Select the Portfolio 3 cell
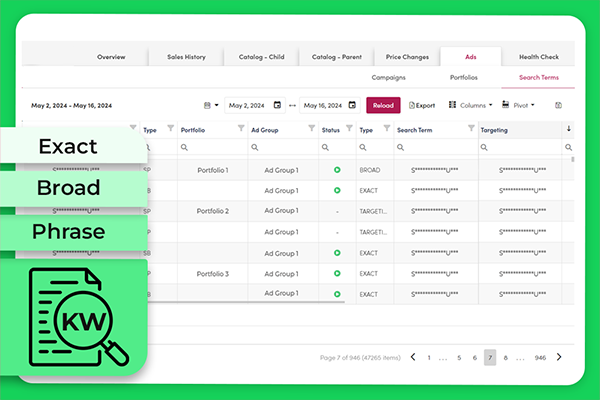Viewport: 600px width, 400px height. pyautogui.click(x=213, y=274)
